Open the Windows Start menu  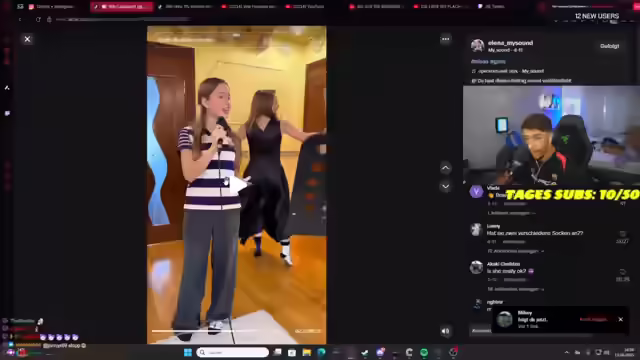188,352
